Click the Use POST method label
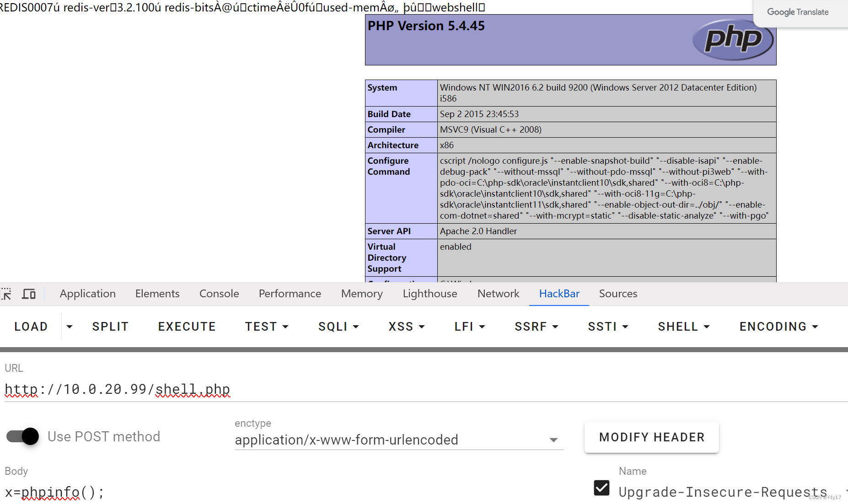Screen dimensions: 848x504 104,436
